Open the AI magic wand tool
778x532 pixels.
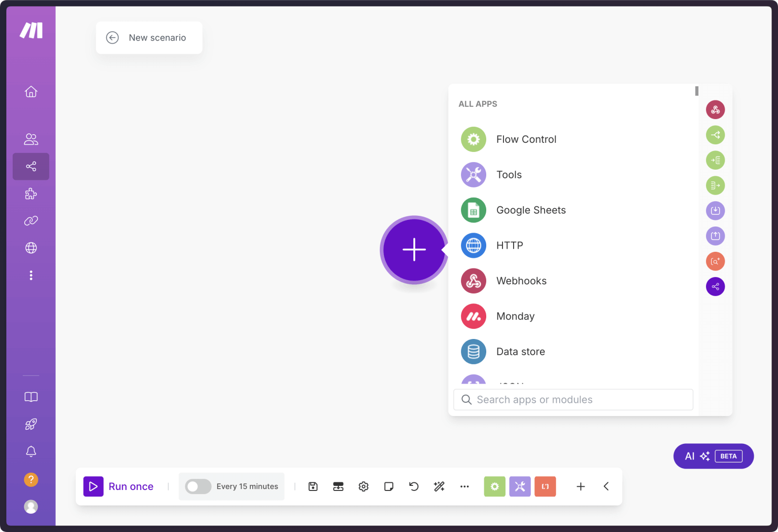click(439, 486)
